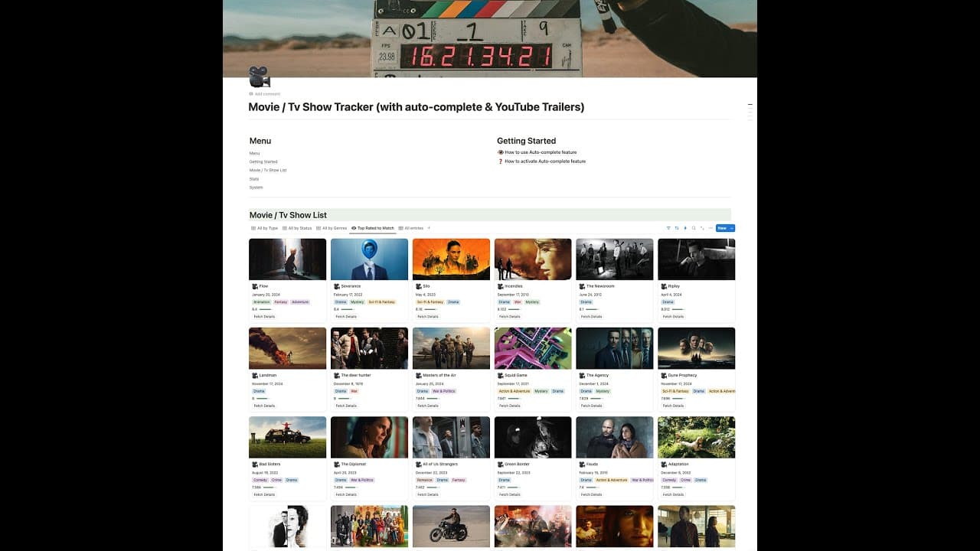Open the Severance poster thumbnail
Viewport: 980px width, 551px height.
(369, 259)
